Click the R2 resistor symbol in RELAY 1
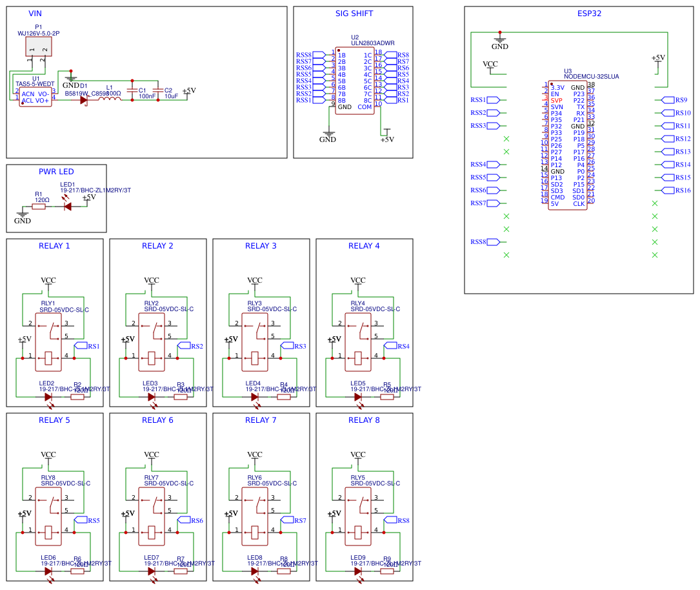Screen dimensions: 700x590 click(x=77, y=396)
